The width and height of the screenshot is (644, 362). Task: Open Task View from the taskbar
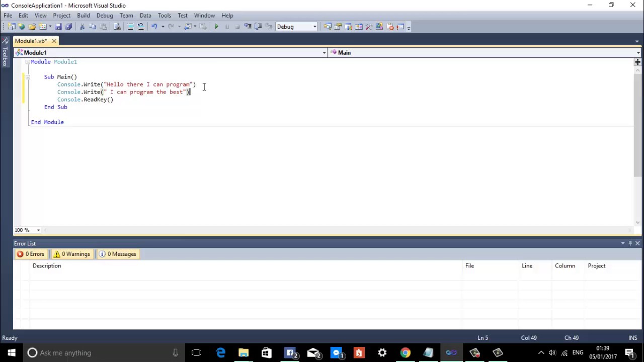point(197,352)
